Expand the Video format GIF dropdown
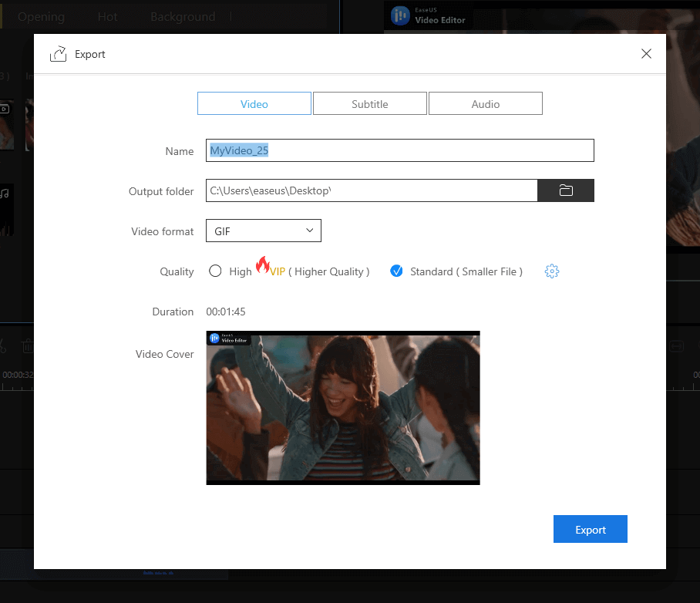Screen dimensions: 700x603 tap(264, 231)
